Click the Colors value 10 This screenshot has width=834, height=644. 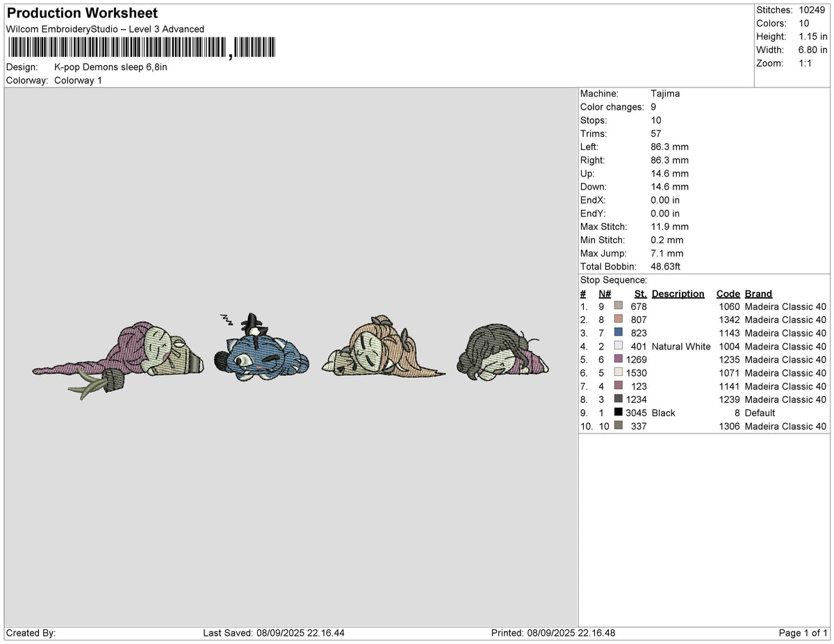(804, 24)
